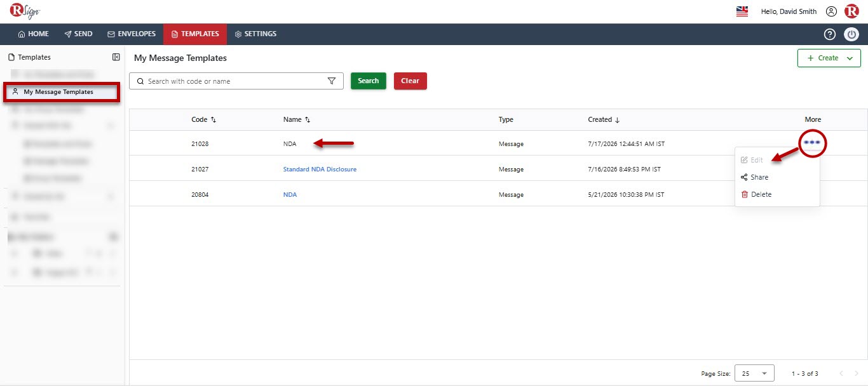This screenshot has height=386, width=868.
Task: Open the three-dots More menu for NDA
Action: [812, 143]
